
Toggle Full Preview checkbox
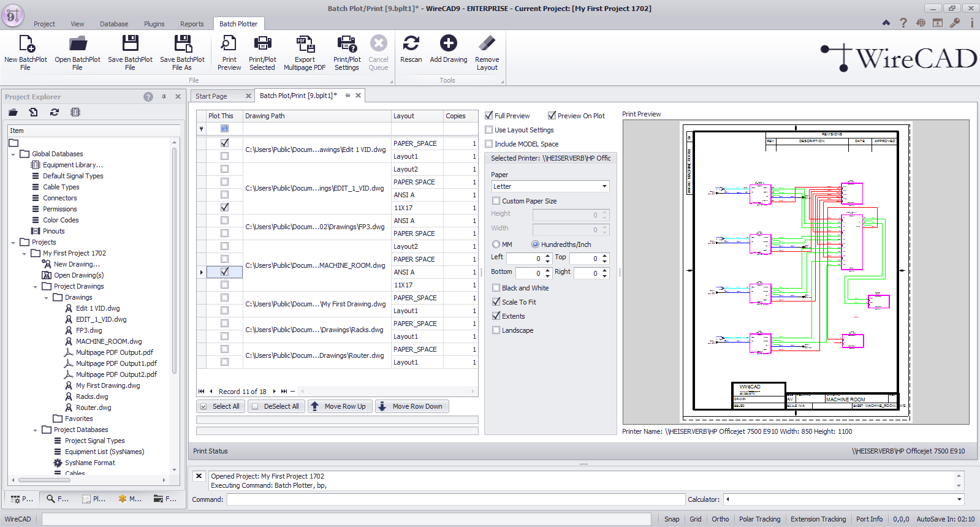(489, 115)
